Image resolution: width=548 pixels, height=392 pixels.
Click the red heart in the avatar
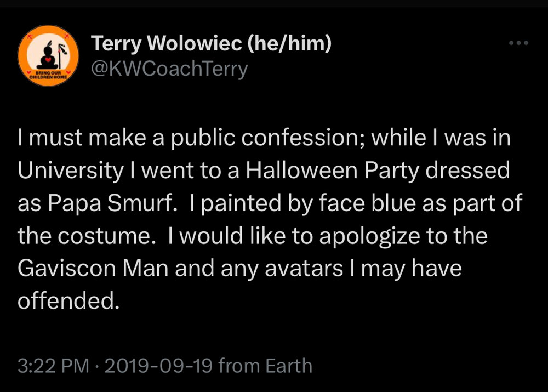click(x=48, y=59)
